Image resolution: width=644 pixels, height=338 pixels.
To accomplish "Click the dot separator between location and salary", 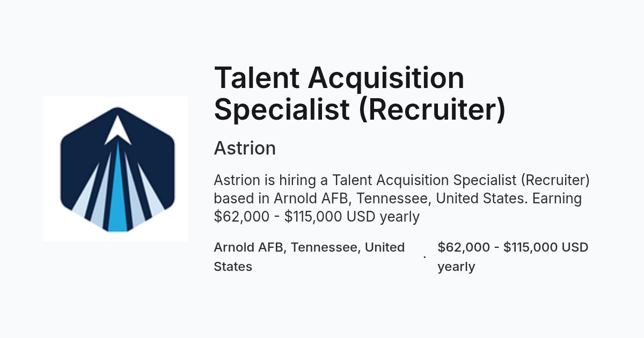I will click(x=425, y=257).
